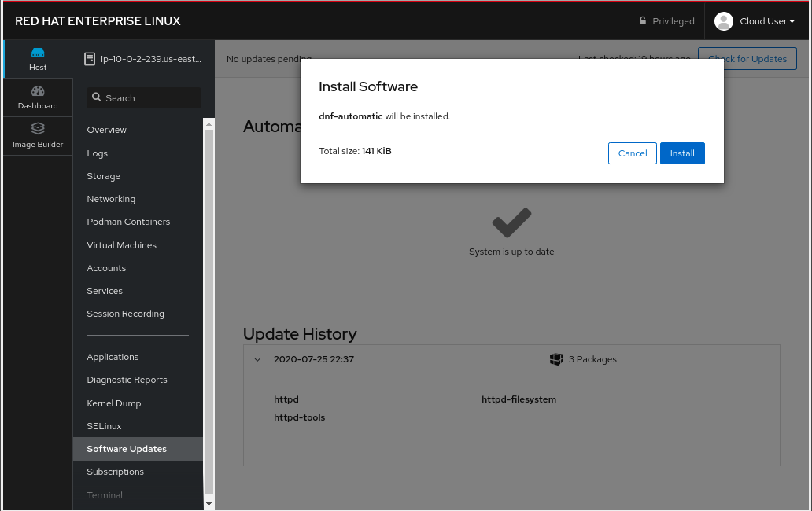Viewport: 812px width, 511px height.
Task: Open the Subscriptions page
Action: coord(116,472)
